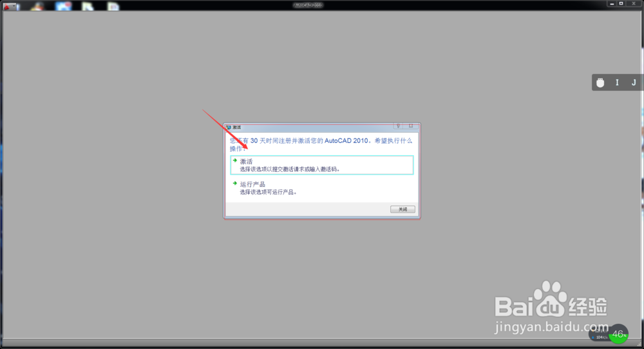Click the green arrow beside 运行产品
This screenshot has height=349, width=644.
235,184
